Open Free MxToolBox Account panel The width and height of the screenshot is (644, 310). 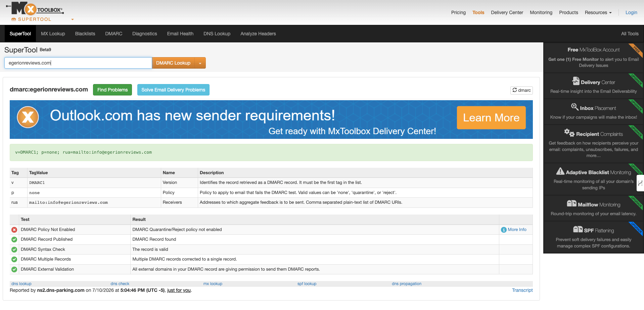pos(593,57)
